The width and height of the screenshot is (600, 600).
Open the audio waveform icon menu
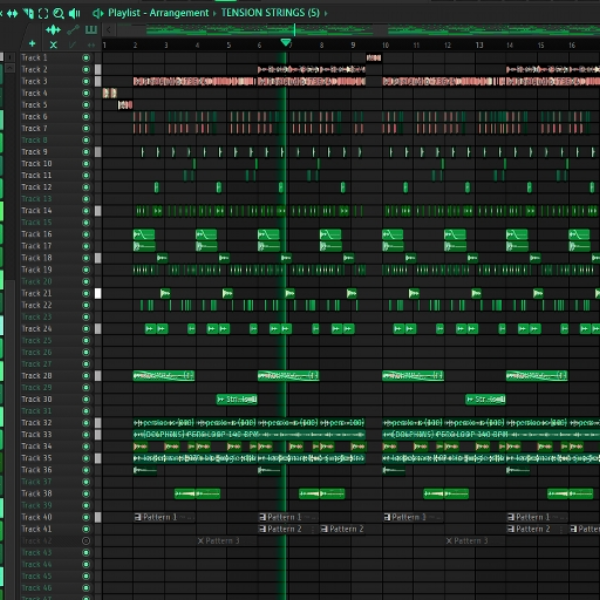pos(53,29)
